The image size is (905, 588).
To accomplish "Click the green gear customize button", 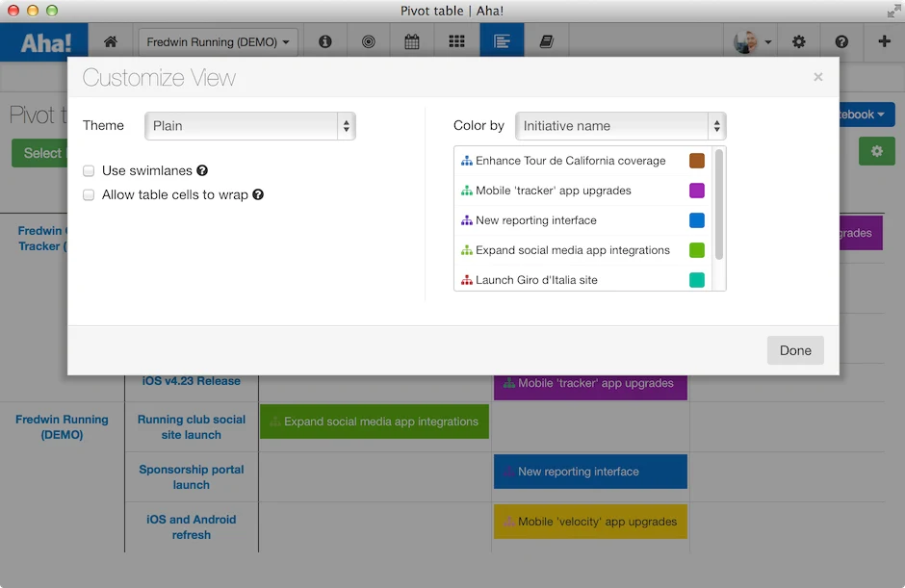I will [x=876, y=151].
